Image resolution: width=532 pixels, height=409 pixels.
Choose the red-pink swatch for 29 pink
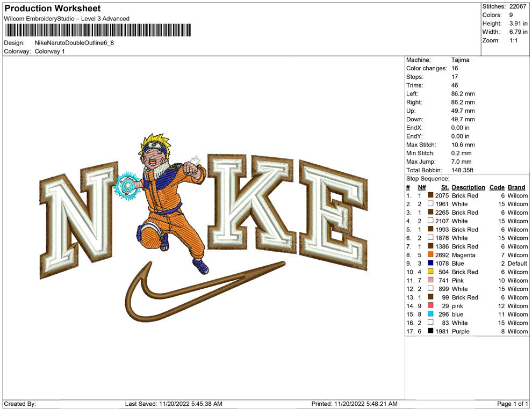click(x=430, y=305)
